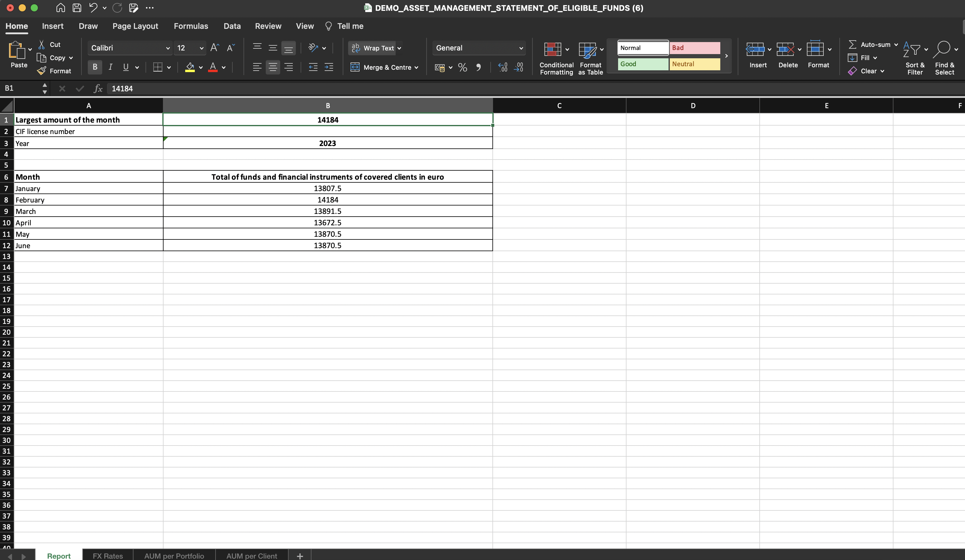Screen dimensions: 965x560
Task: Expand the General number format dropdown
Action: [521, 48]
